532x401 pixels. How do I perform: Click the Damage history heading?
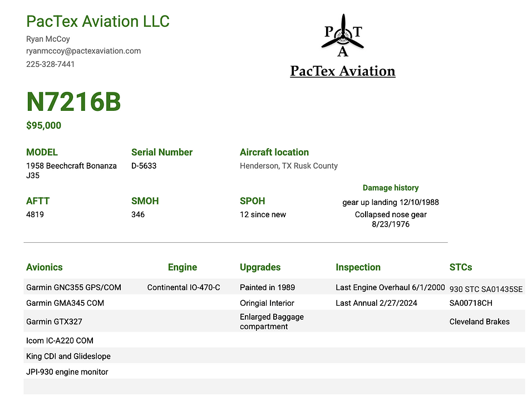[x=391, y=188]
